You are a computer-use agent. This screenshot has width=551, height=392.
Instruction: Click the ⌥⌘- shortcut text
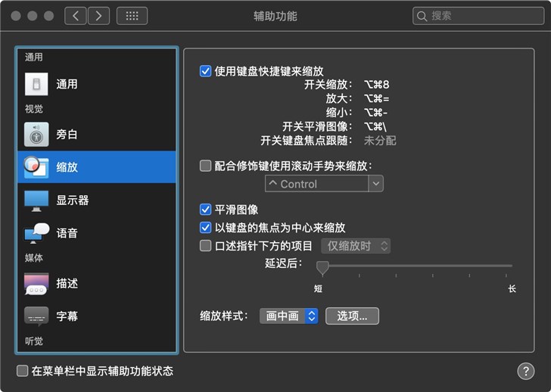pos(375,113)
